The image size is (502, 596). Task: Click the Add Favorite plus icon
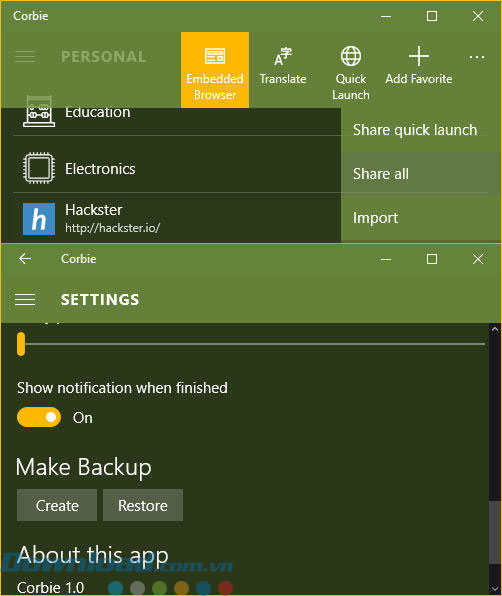coord(419,56)
